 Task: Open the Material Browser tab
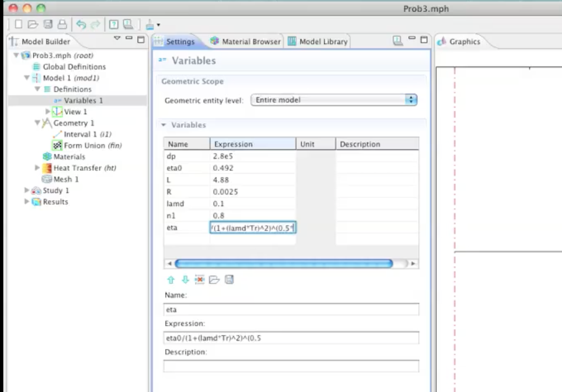point(245,42)
